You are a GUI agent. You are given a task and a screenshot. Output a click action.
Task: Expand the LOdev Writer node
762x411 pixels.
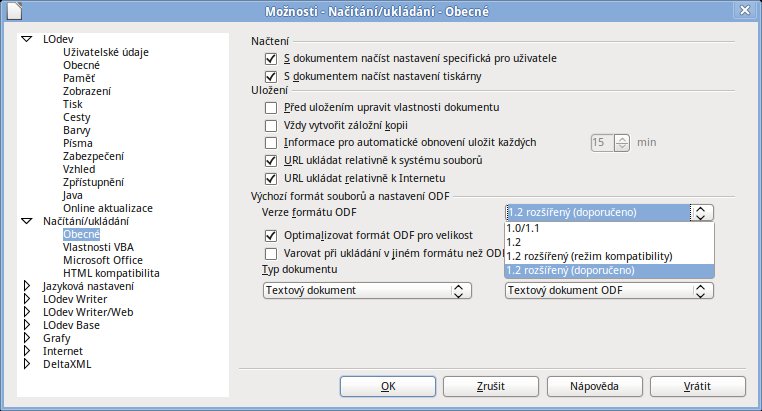click(x=27, y=299)
